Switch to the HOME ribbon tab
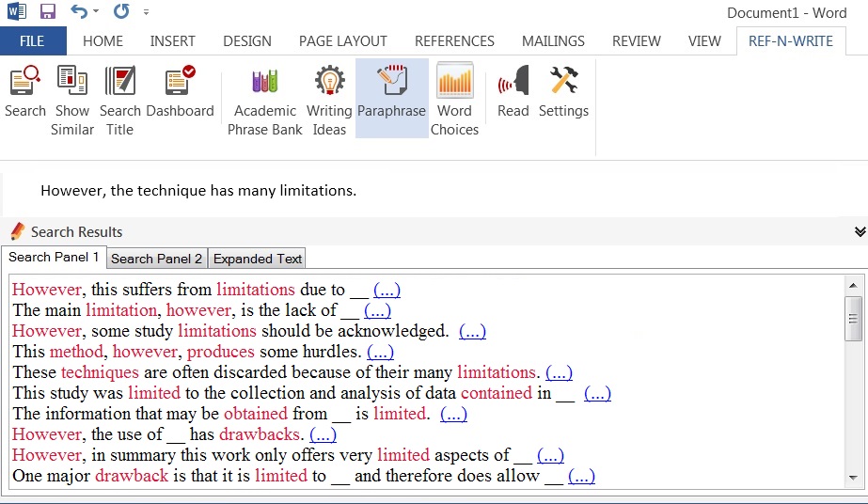This screenshot has height=504, width=868. [x=103, y=41]
